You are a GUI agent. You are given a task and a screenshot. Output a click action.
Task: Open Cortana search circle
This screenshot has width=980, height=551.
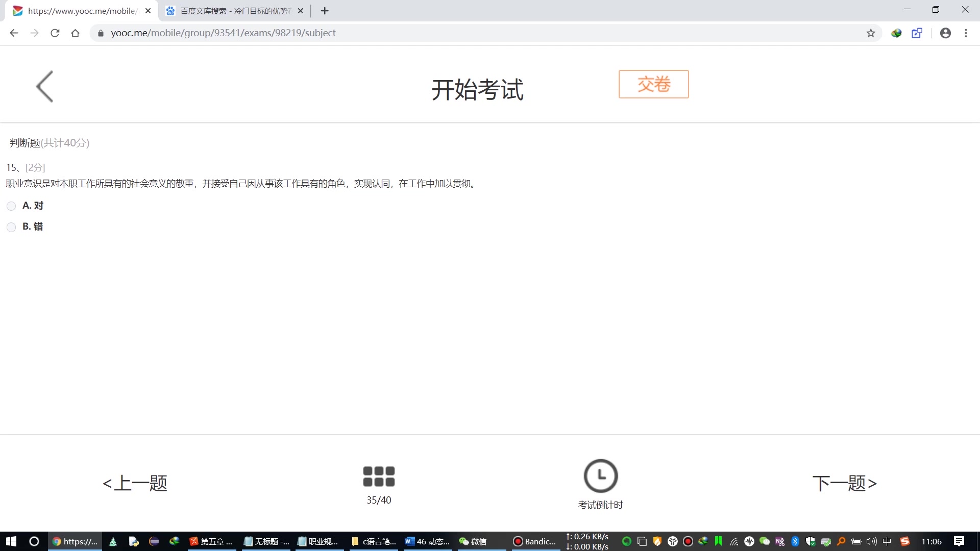[34, 541]
